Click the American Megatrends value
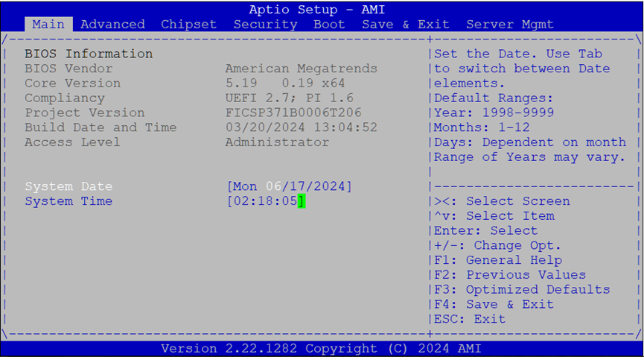 (301, 69)
